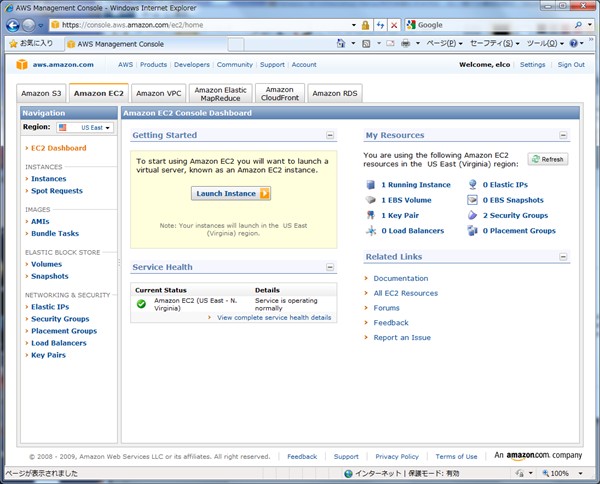Viewport: 600px width, 484px height.
Task: Open the Documentation related link
Action: (x=401, y=279)
